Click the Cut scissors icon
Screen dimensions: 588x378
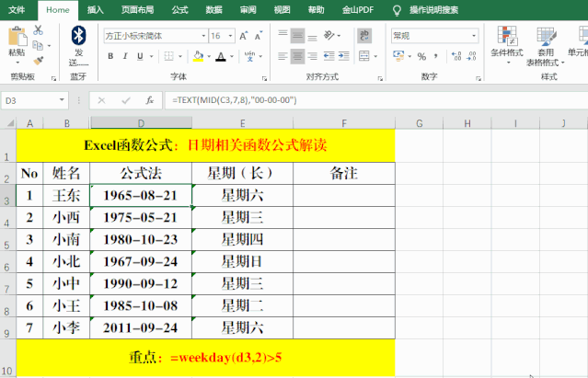[x=38, y=30]
